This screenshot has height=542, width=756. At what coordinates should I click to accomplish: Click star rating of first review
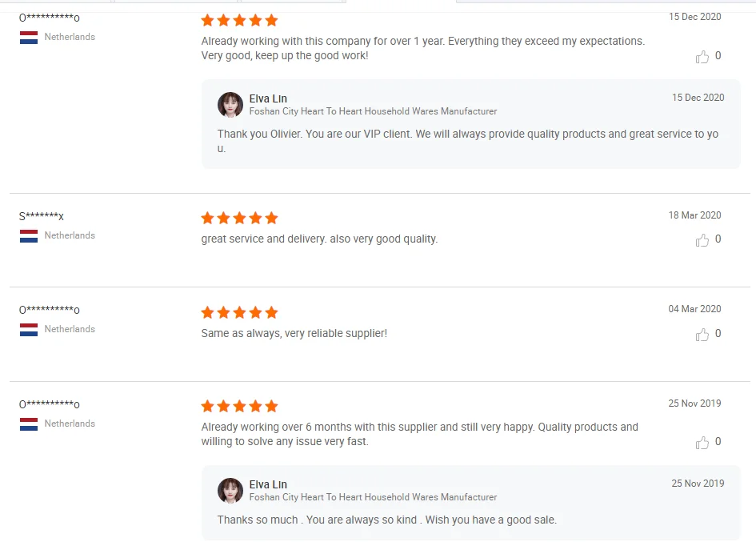coord(239,20)
